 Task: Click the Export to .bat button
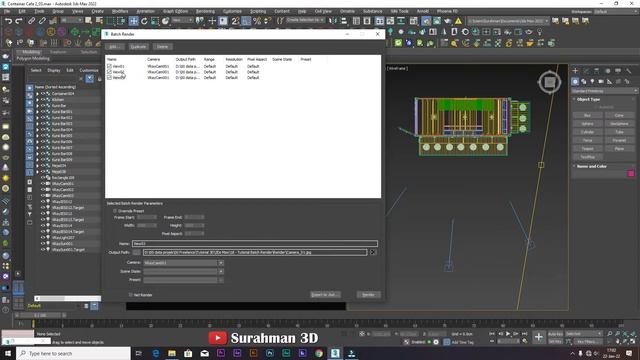(x=325, y=295)
